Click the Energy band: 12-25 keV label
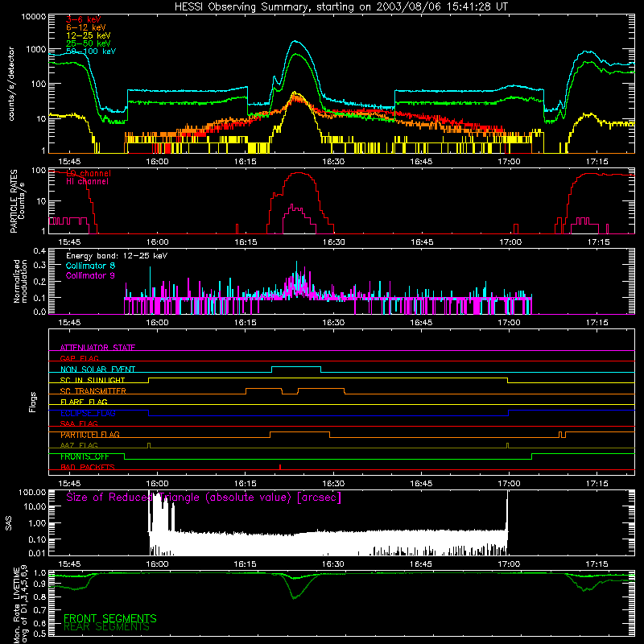Screen dimensions: 644x644 (x=116, y=256)
